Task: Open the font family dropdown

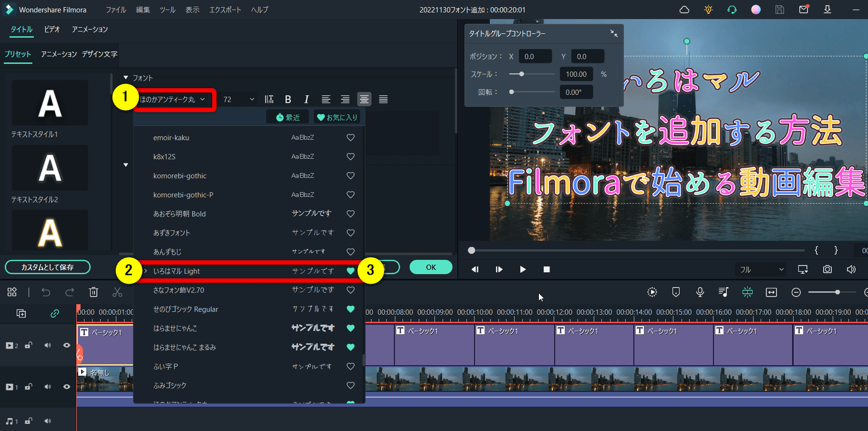Action: [x=173, y=99]
